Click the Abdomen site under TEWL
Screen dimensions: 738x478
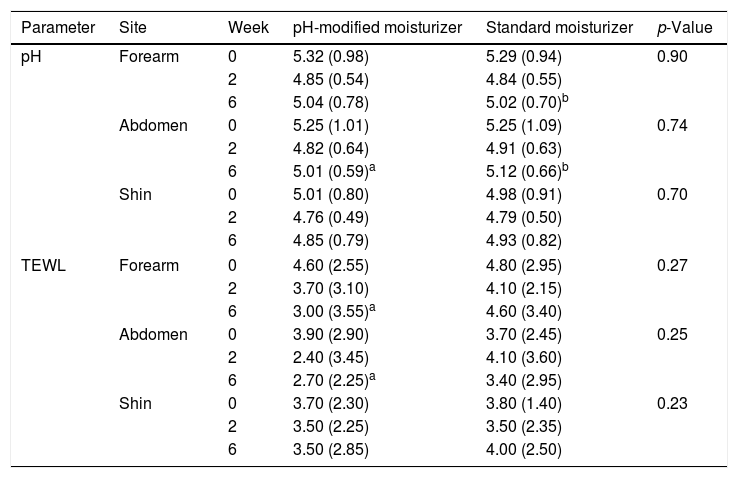coord(153,336)
